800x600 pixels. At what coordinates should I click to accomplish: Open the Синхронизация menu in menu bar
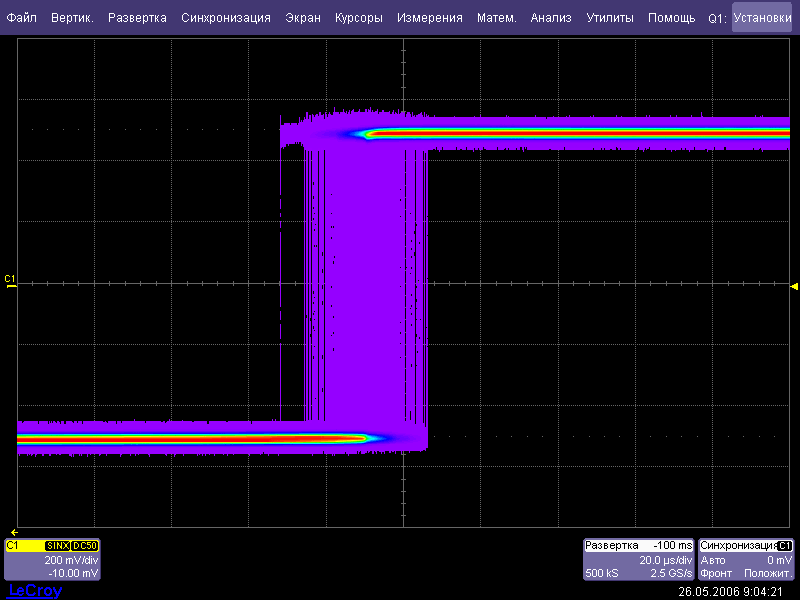tap(226, 18)
